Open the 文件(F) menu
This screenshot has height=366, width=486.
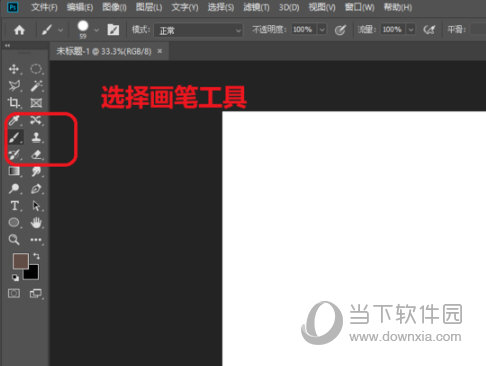pyautogui.click(x=44, y=7)
